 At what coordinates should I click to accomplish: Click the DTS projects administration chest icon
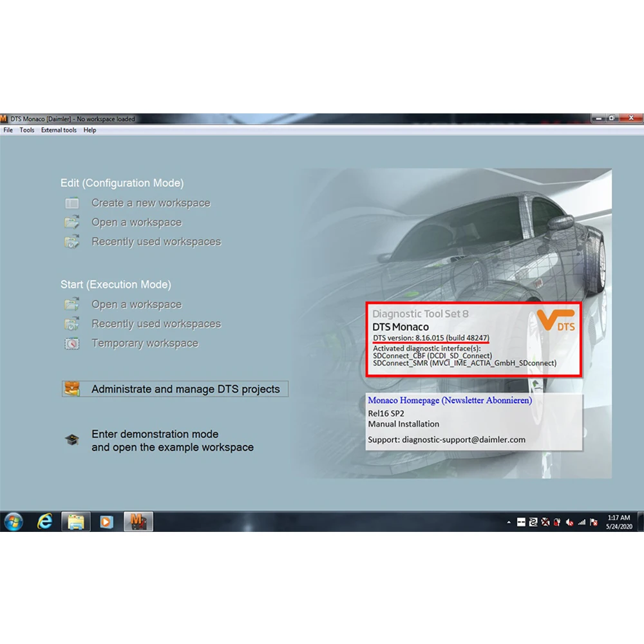72,388
